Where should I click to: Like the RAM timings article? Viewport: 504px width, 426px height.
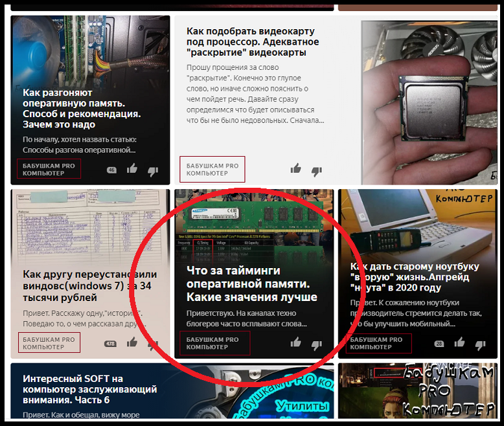point(295,342)
